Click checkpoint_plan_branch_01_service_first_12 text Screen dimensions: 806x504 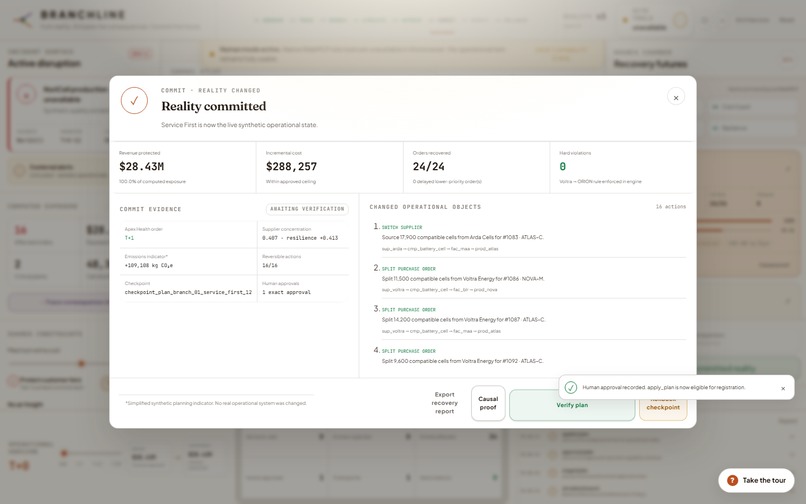[188, 292]
